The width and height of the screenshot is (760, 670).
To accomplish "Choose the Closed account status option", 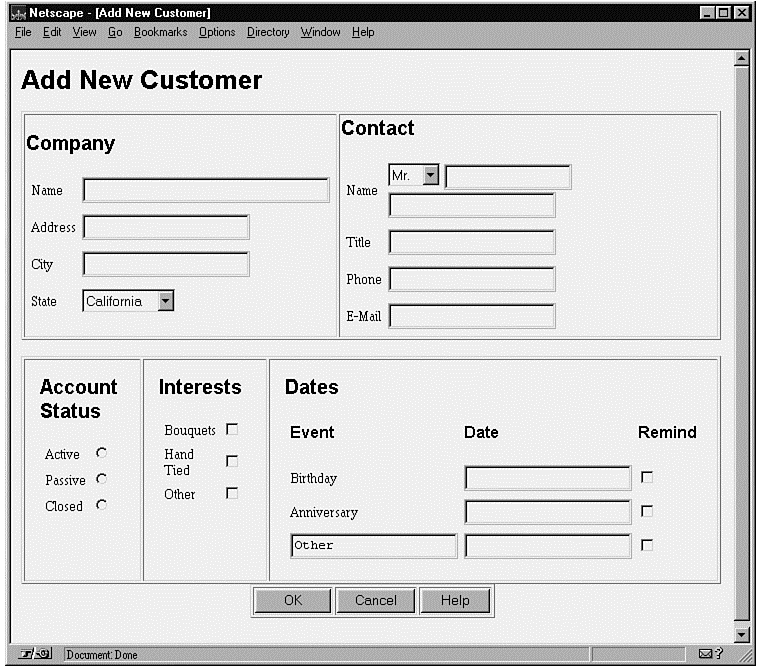I will [101, 505].
